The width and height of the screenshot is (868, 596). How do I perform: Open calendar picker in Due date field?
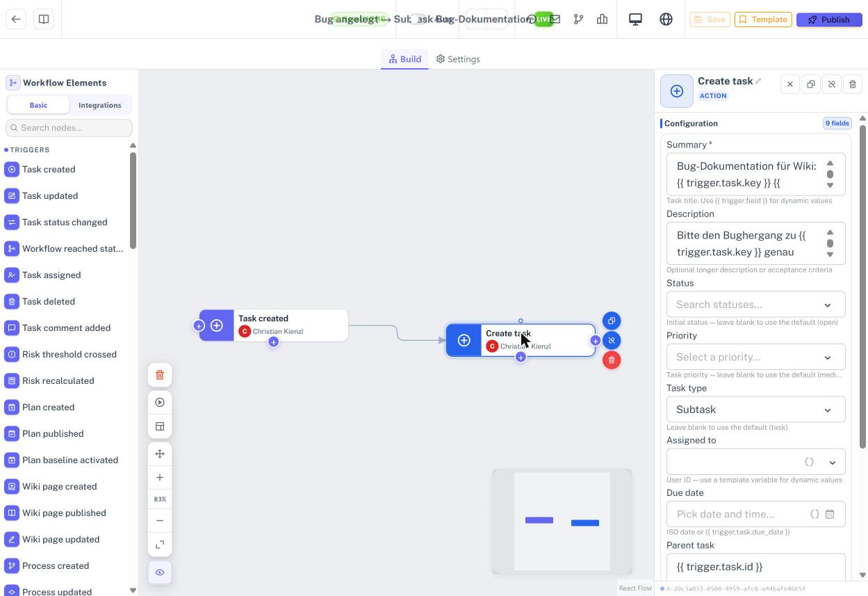pyautogui.click(x=830, y=514)
